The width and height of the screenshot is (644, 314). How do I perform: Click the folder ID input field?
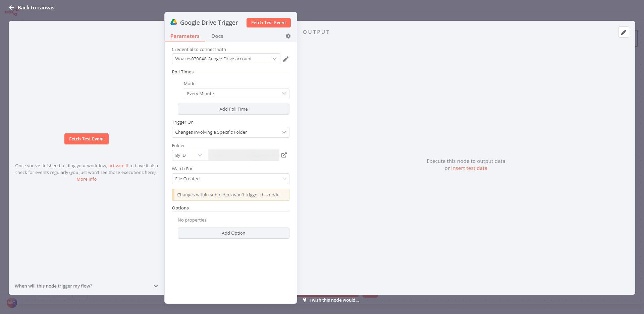click(244, 155)
